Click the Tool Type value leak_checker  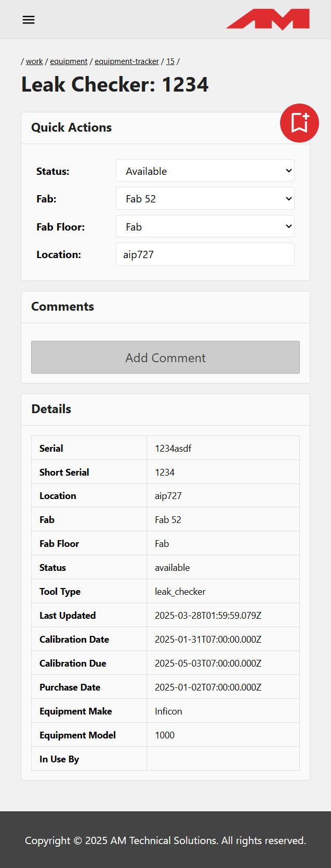(180, 592)
